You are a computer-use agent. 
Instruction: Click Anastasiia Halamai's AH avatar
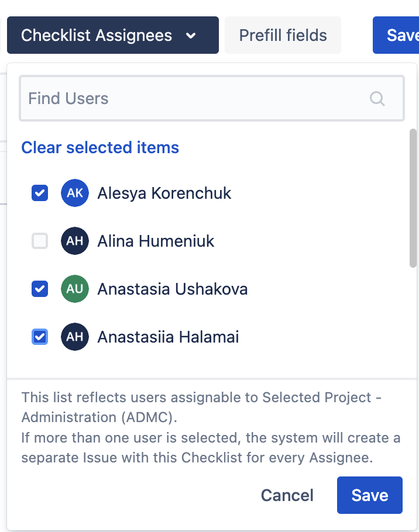point(75,337)
